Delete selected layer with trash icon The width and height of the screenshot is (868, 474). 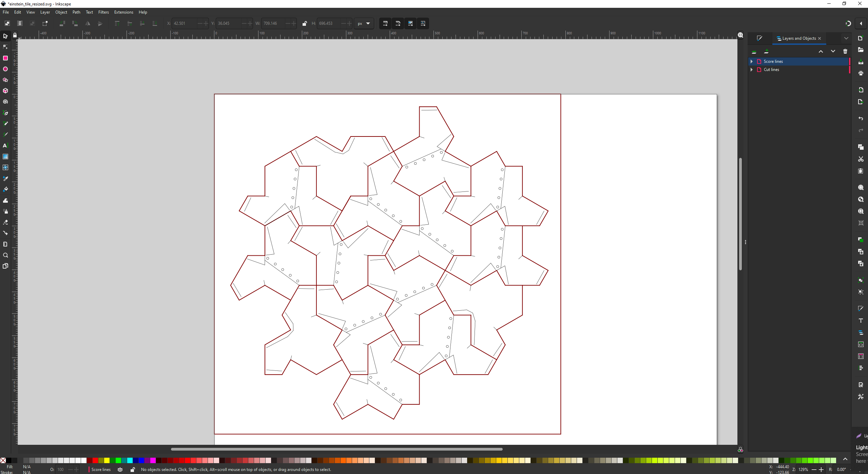click(x=845, y=51)
